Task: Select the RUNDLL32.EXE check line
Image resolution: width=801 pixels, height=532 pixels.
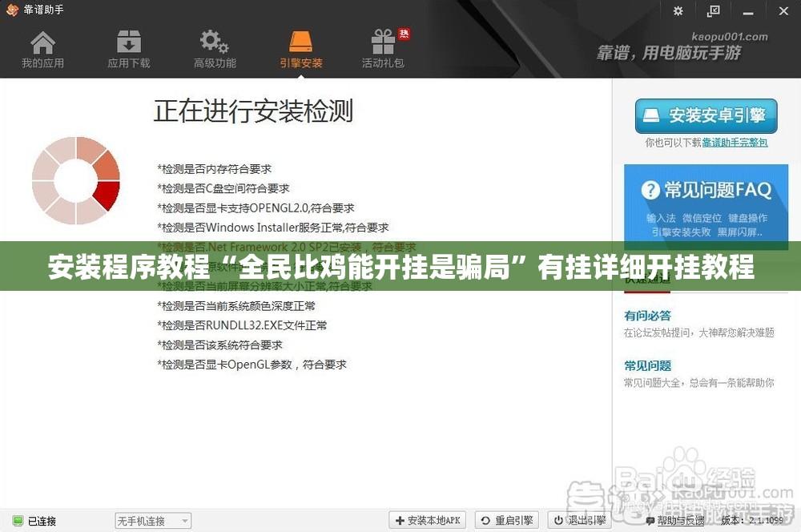Action: [x=242, y=325]
